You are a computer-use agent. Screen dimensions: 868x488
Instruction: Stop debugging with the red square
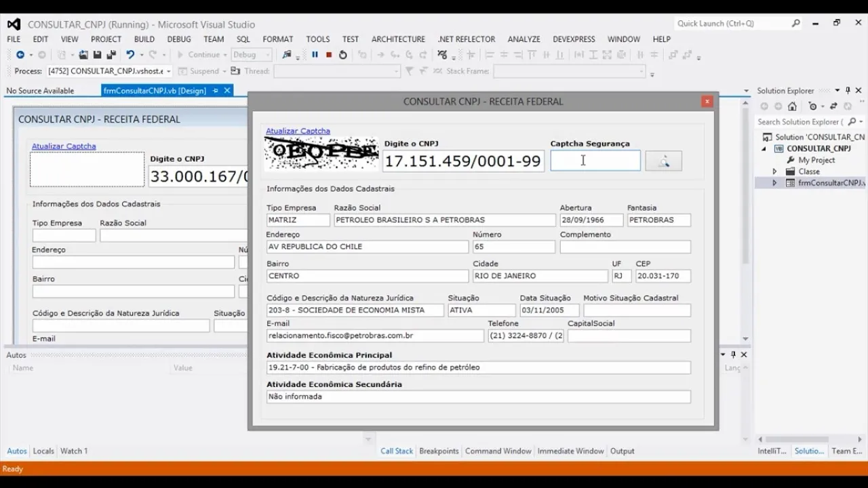329,55
